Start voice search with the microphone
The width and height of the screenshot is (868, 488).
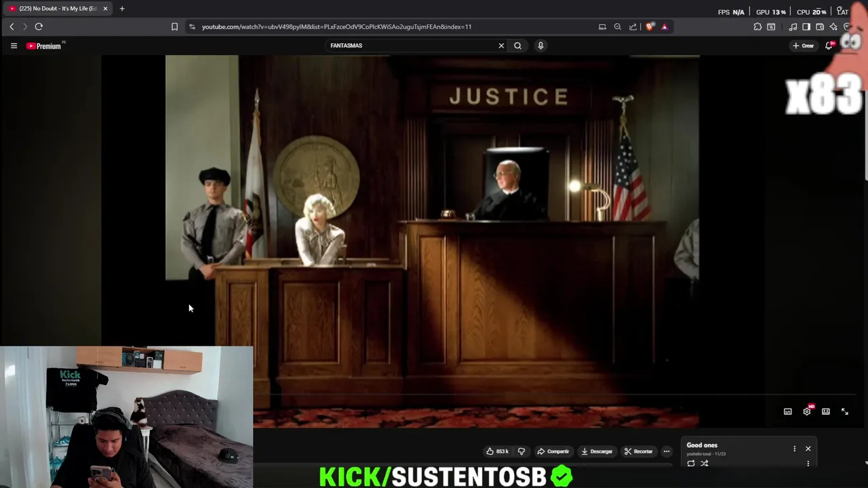[540, 45]
